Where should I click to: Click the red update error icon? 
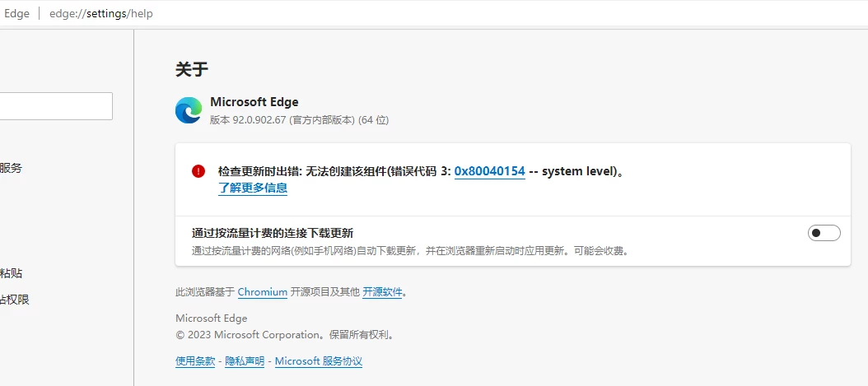pos(198,171)
